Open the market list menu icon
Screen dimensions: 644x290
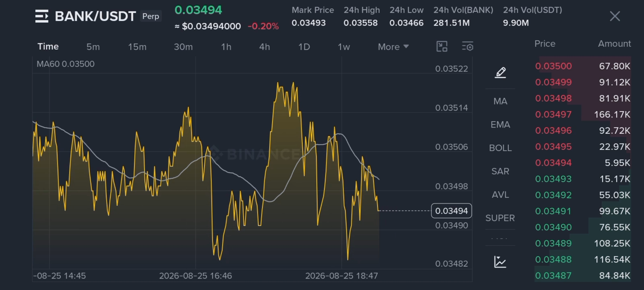coord(42,16)
